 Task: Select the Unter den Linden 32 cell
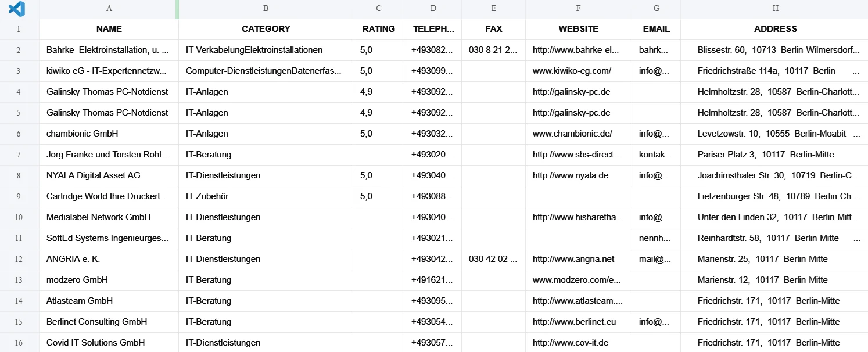(776, 217)
